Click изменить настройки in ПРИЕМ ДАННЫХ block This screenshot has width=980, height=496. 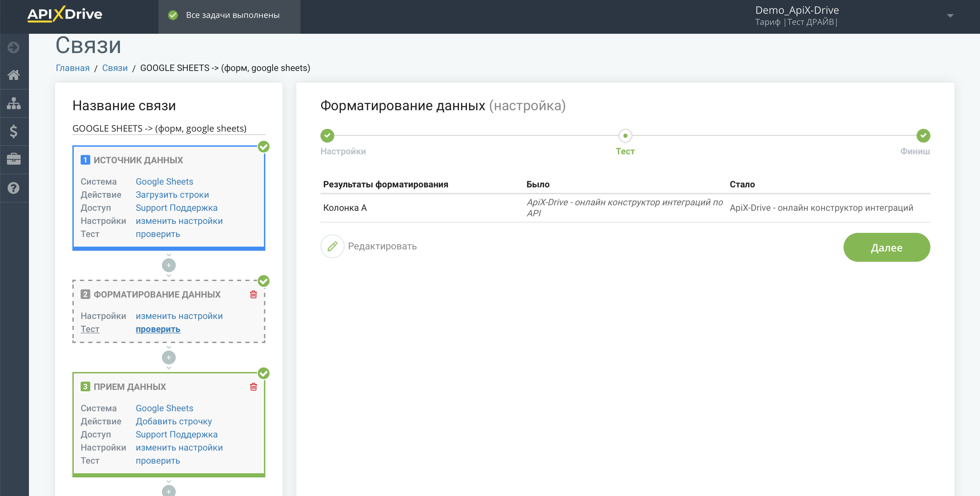[179, 447]
